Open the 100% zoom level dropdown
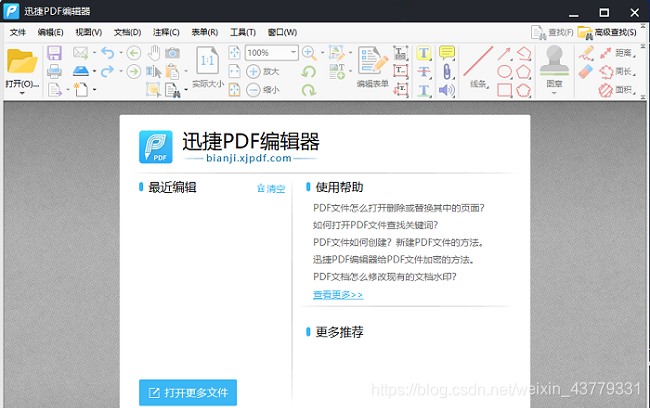This screenshot has height=408, width=650. click(x=293, y=52)
